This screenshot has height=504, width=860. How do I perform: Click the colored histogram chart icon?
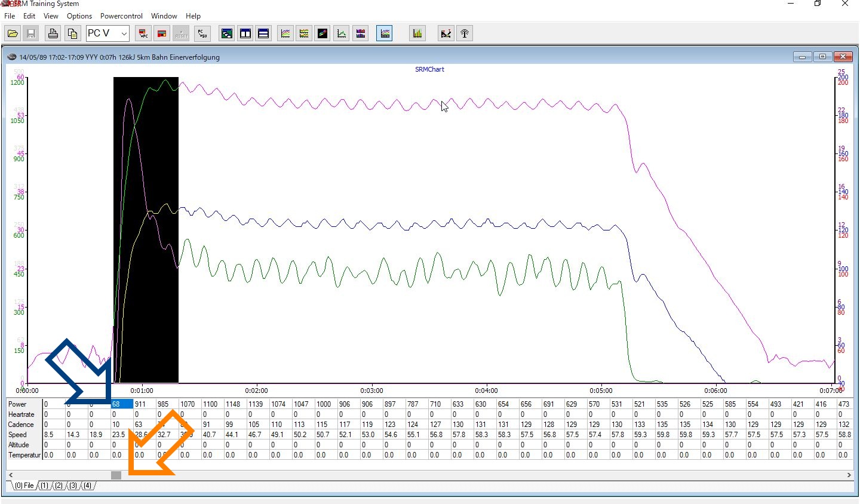[x=361, y=33]
